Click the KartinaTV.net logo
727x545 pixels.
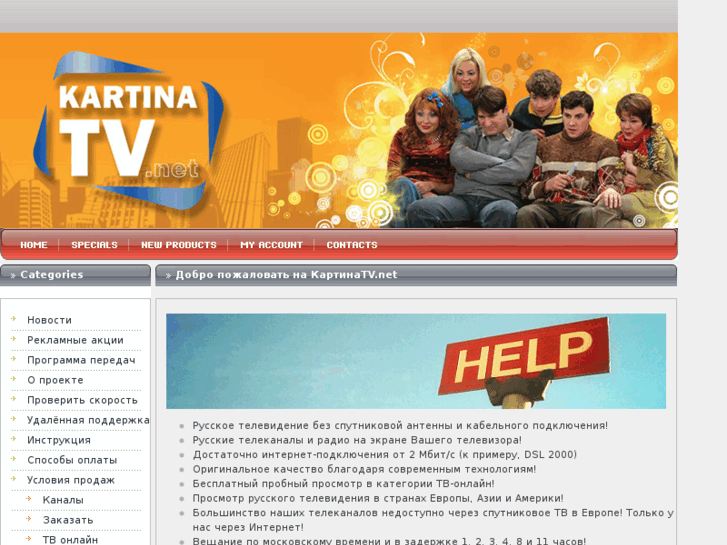coord(129,130)
